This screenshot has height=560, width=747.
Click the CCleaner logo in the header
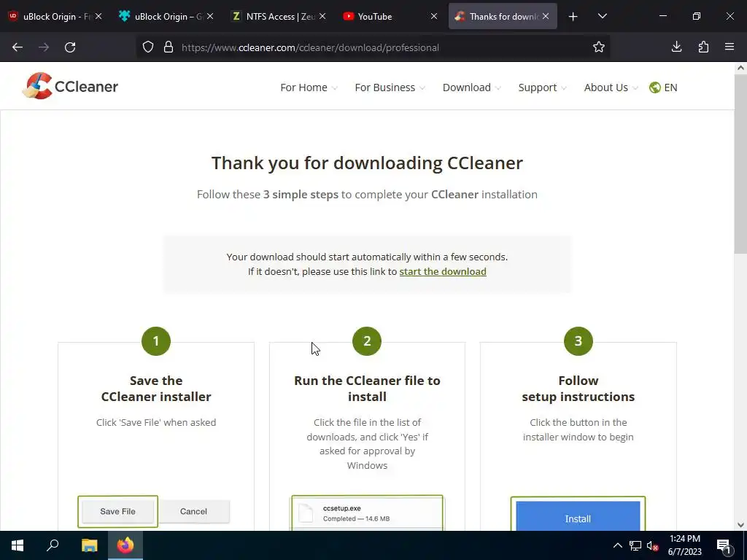70,86
